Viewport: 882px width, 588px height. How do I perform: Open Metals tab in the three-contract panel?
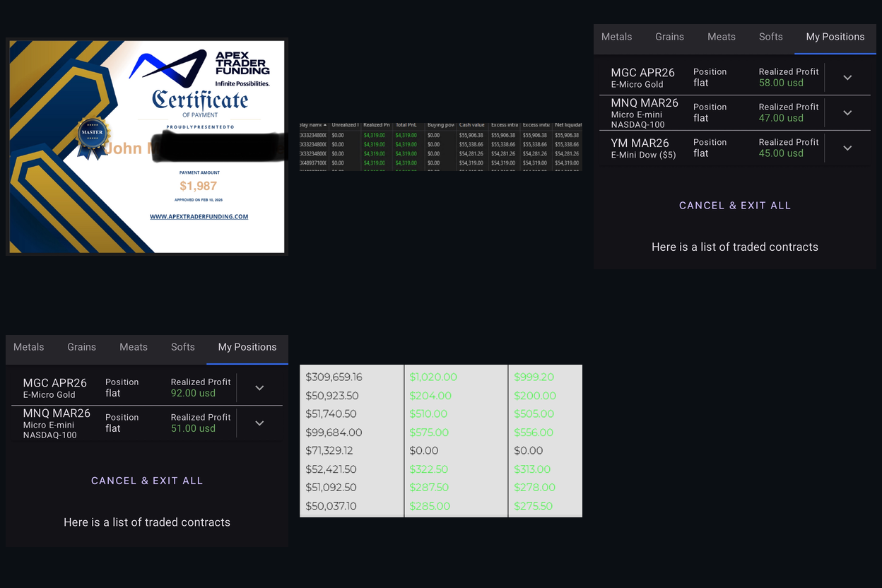click(617, 37)
